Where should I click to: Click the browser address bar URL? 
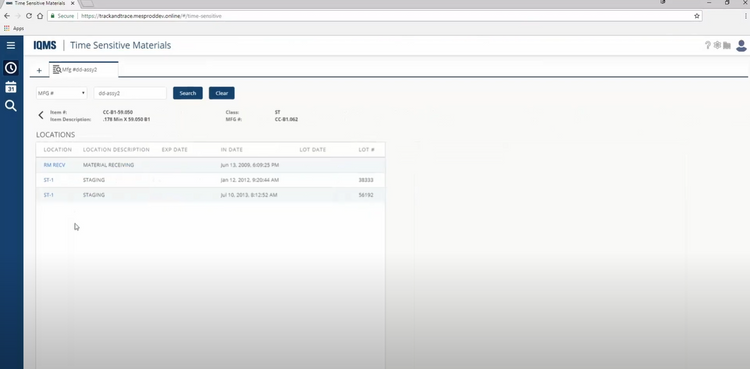[151, 16]
